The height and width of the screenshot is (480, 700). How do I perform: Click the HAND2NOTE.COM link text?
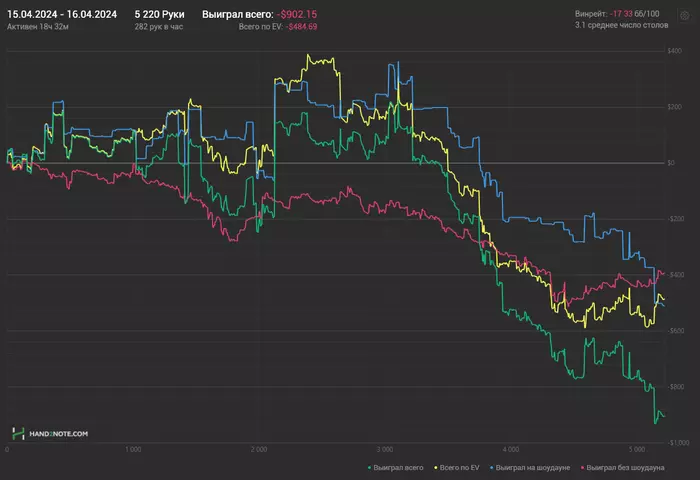pyautogui.click(x=58, y=434)
